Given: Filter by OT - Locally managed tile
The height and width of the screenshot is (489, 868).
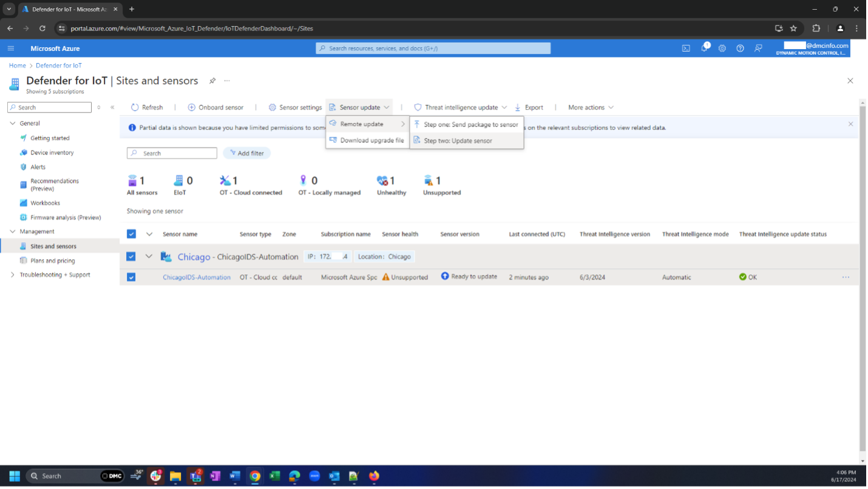Looking at the screenshot, I should (329, 186).
